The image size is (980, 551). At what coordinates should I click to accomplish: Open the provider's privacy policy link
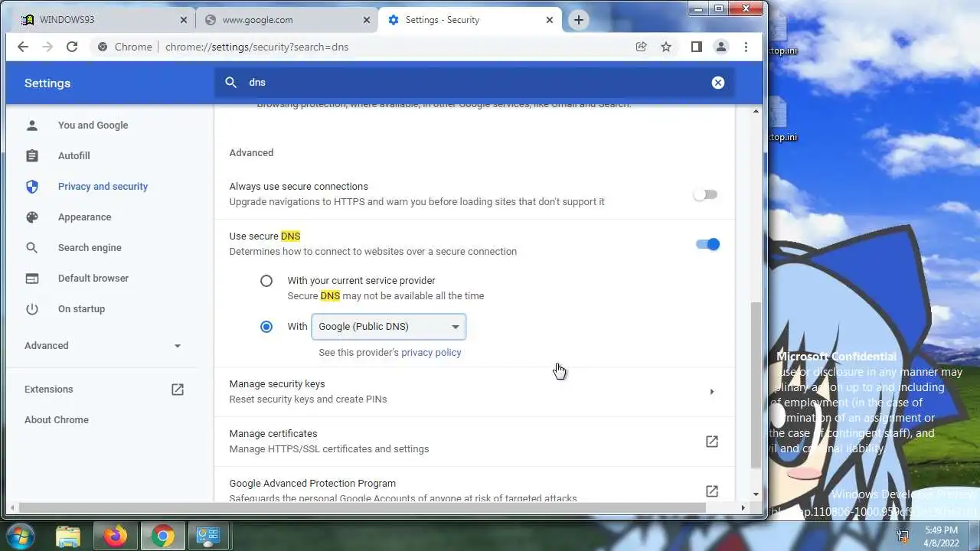pyautogui.click(x=431, y=353)
